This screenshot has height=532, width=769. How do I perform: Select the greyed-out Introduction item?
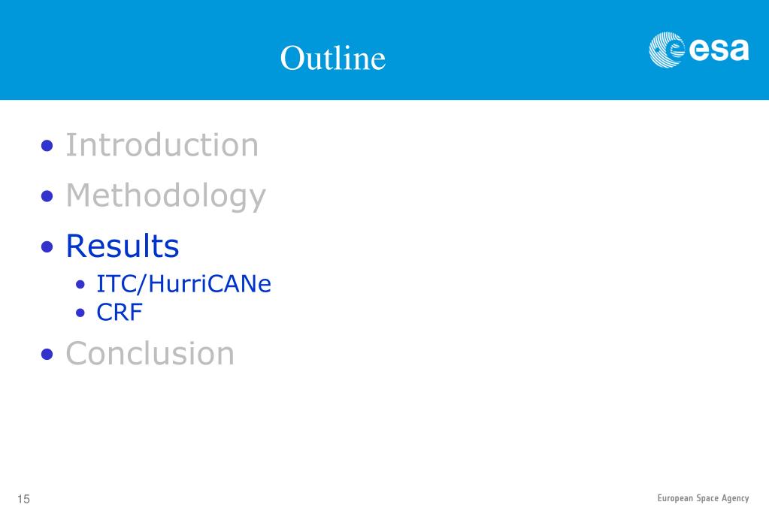162,145
